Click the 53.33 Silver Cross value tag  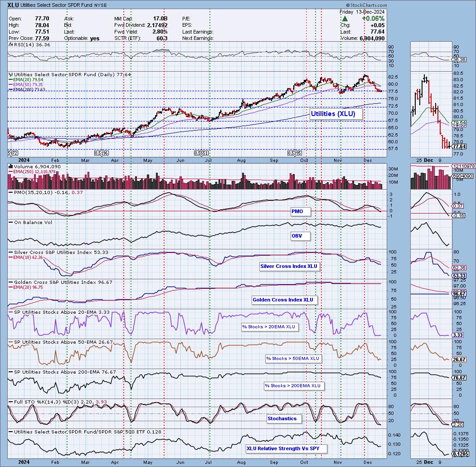click(459, 276)
